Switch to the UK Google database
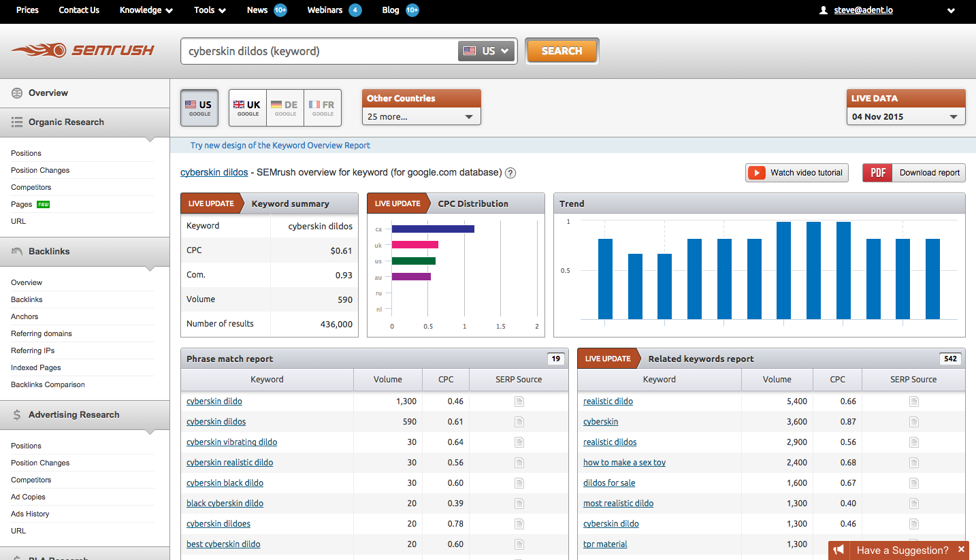 [248, 108]
